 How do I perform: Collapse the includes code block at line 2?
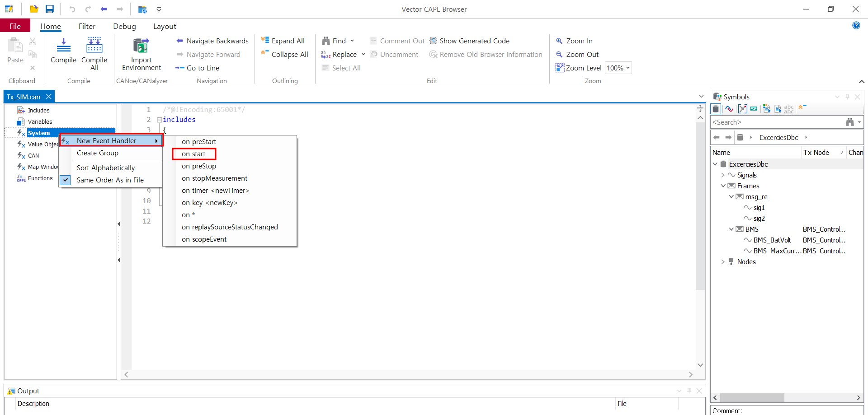click(159, 120)
